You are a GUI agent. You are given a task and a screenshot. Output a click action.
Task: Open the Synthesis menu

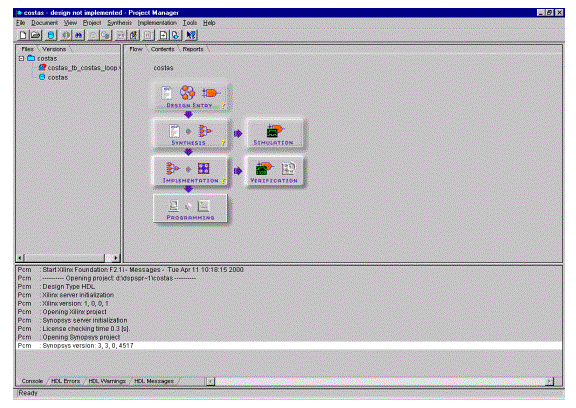(119, 23)
